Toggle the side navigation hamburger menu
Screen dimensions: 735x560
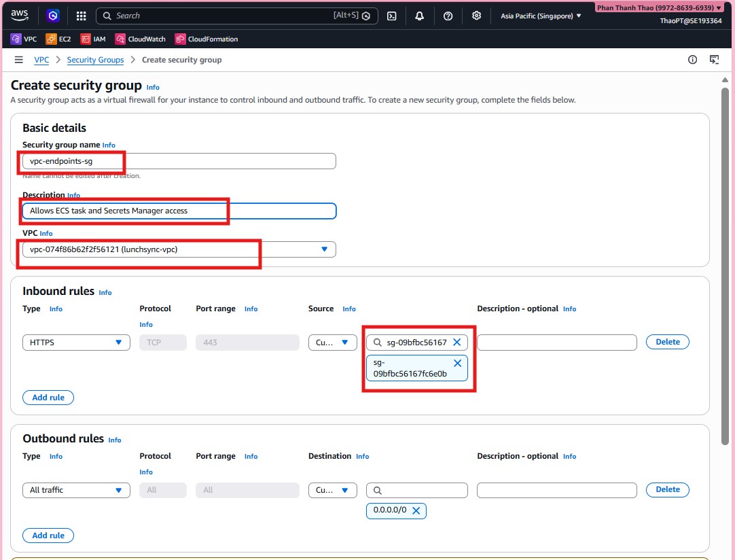[x=19, y=60]
